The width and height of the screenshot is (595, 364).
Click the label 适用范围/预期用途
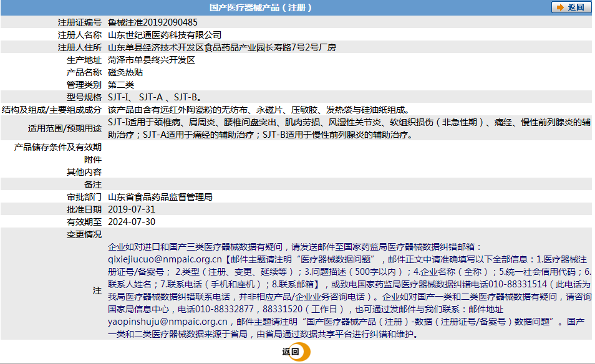tap(64, 128)
